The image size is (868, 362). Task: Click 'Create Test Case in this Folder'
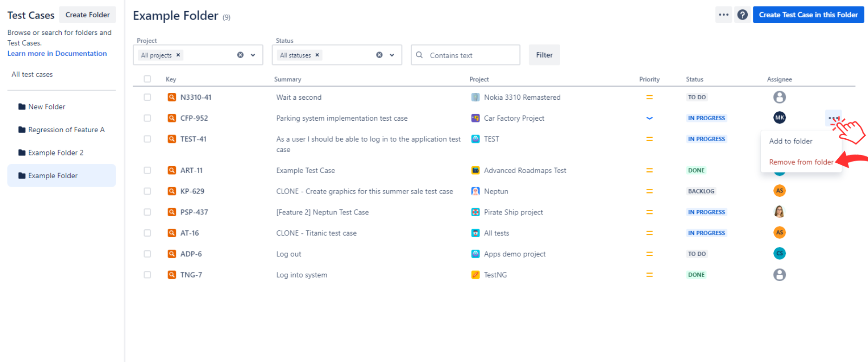point(808,15)
